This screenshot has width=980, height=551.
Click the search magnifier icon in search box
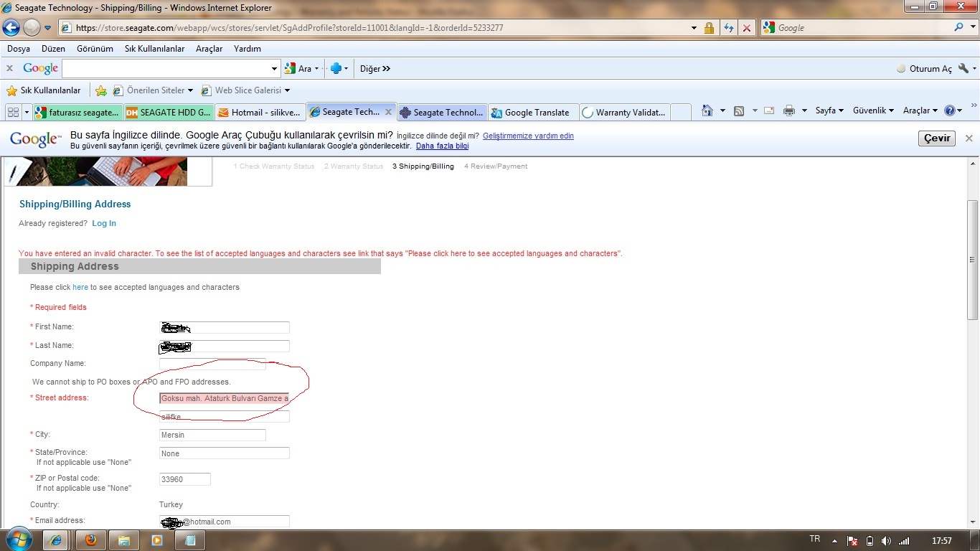[x=959, y=27]
